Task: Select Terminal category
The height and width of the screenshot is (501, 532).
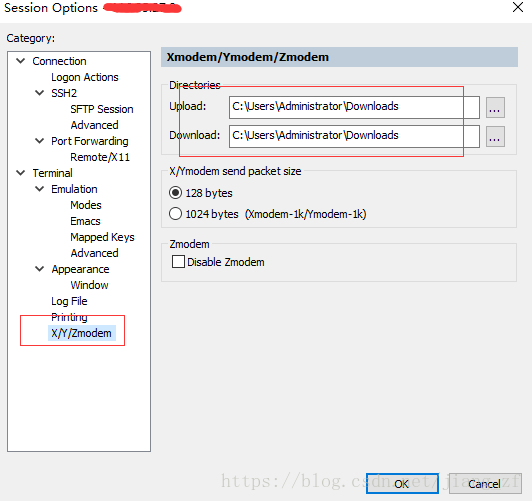Action: pyautogui.click(x=52, y=173)
